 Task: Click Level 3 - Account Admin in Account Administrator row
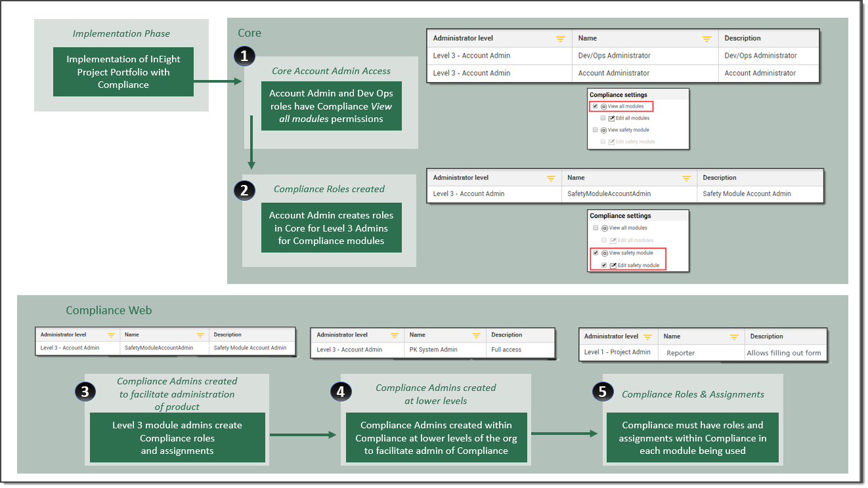(x=471, y=73)
